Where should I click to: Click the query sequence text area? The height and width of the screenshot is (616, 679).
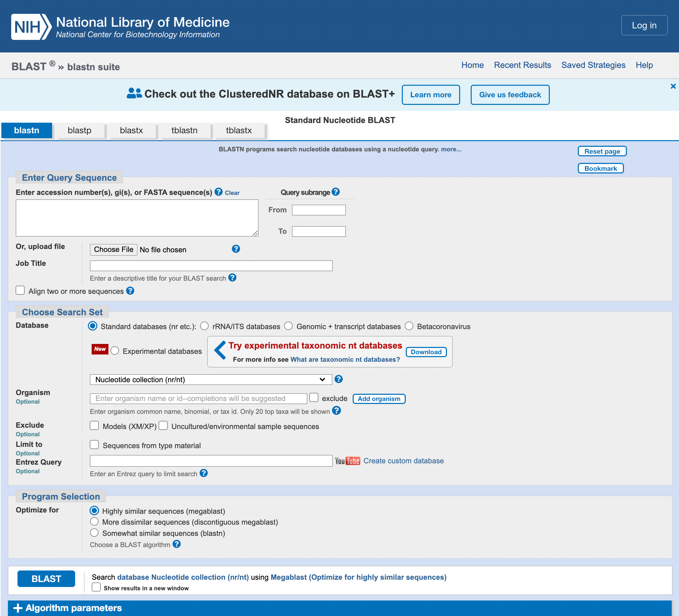click(x=137, y=218)
